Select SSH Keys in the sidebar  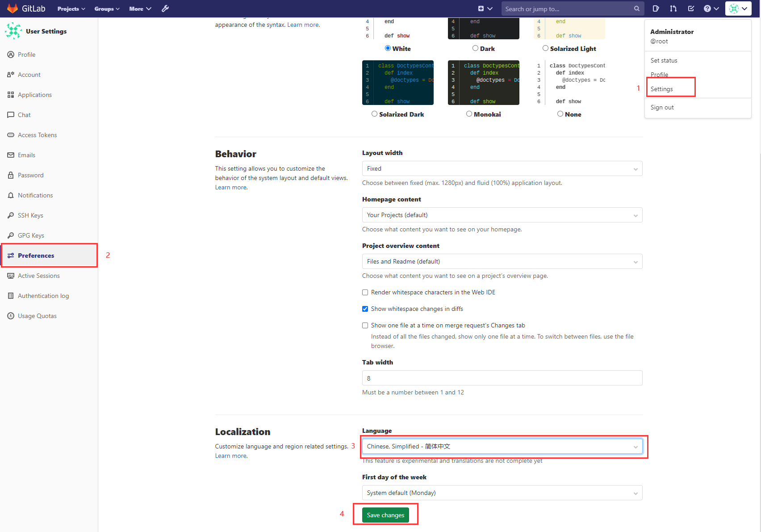click(x=30, y=215)
